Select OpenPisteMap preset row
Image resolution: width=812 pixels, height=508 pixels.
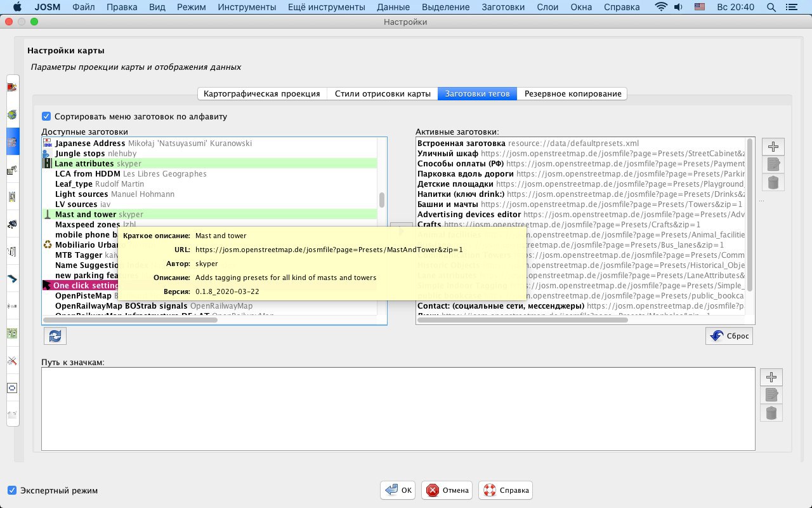click(x=210, y=296)
